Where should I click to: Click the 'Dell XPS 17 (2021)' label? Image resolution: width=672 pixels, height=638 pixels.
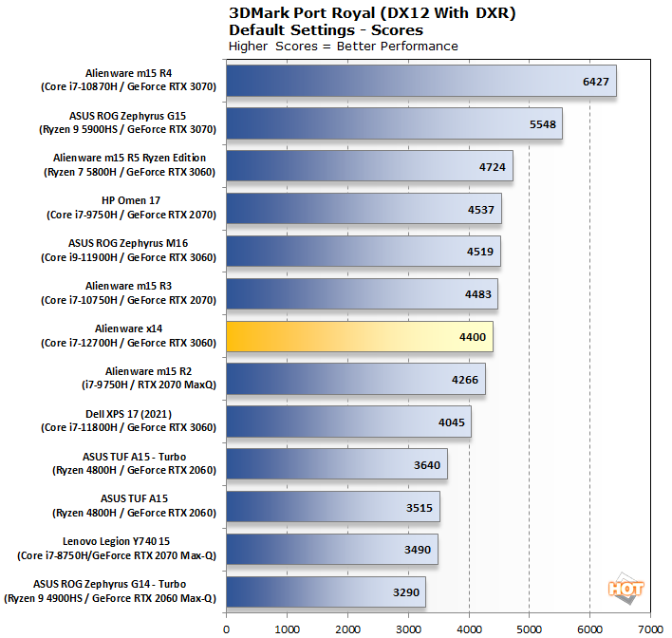tap(128, 414)
